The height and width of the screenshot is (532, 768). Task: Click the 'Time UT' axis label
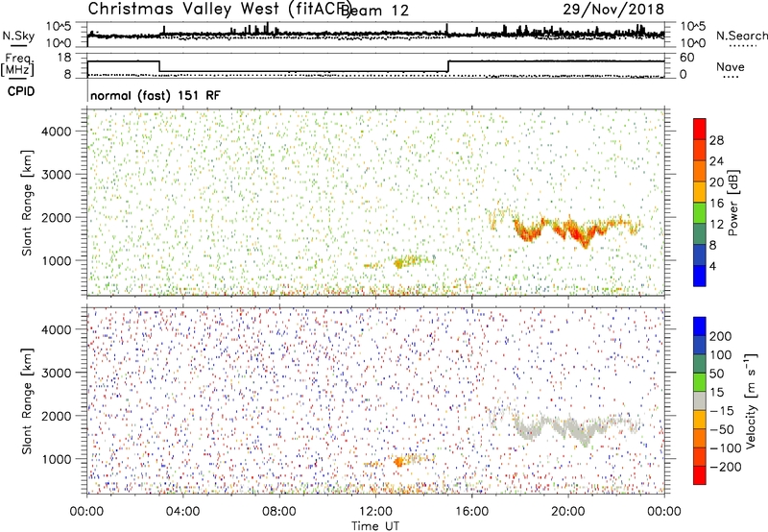375,526
